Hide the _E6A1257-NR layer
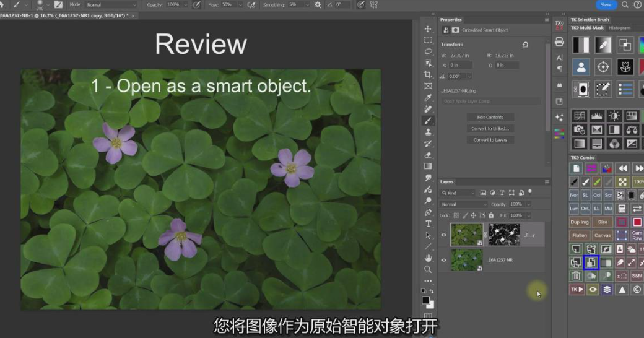Viewport: 644px width, 338px height. (x=443, y=260)
